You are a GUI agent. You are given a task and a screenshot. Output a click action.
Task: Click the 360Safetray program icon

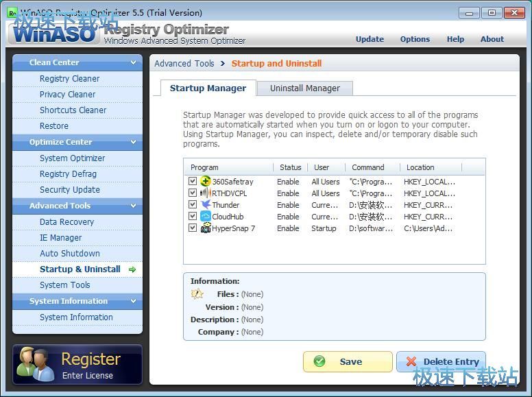point(205,181)
